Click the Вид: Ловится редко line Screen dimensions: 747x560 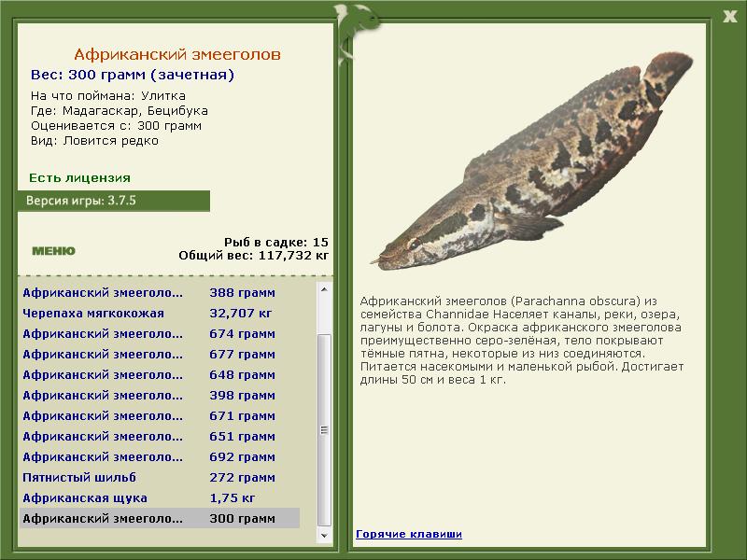pos(94,141)
